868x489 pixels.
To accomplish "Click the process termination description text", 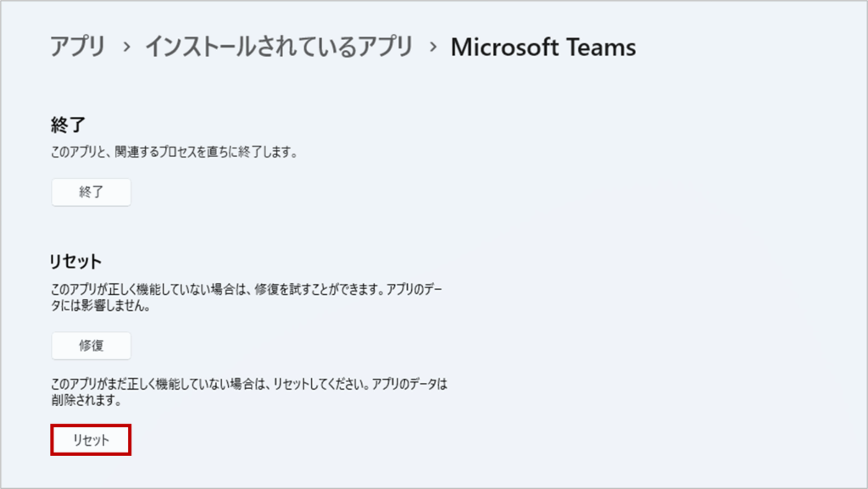I will pyautogui.click(x=175, y=152).
